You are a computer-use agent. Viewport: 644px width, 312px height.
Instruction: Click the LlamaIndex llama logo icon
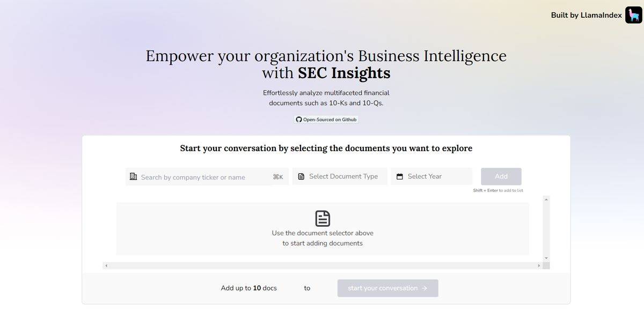point(634,15)
